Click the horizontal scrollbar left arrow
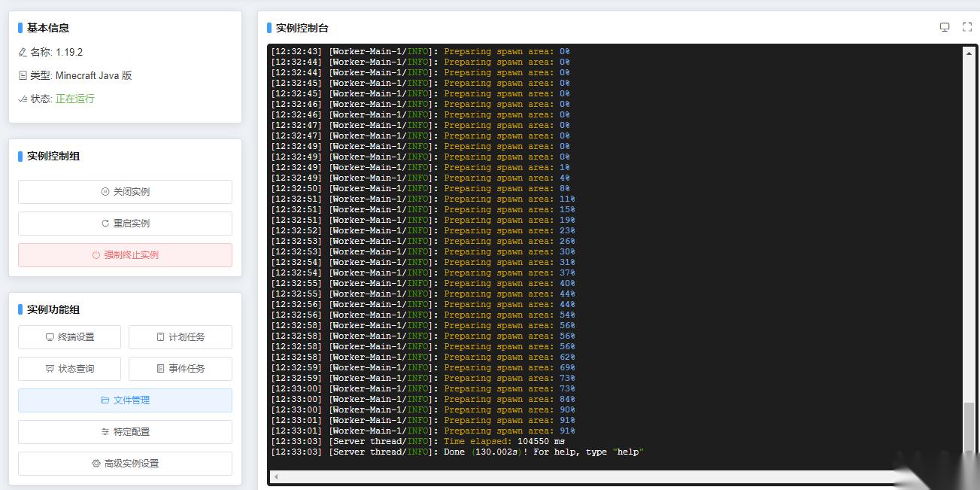The image size is (980, 490). [276, 476]
